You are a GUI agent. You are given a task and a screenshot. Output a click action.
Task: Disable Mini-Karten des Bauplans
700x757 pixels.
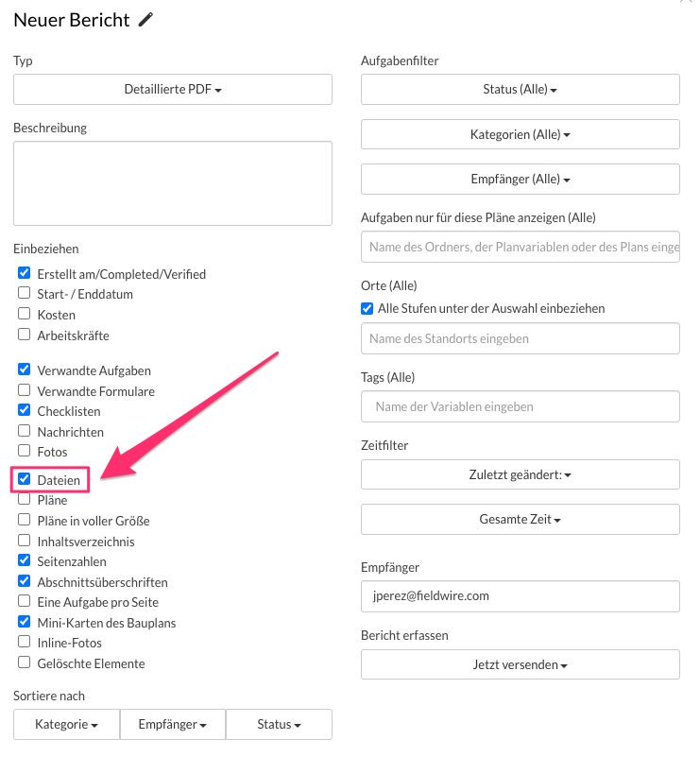pos(24,622)
